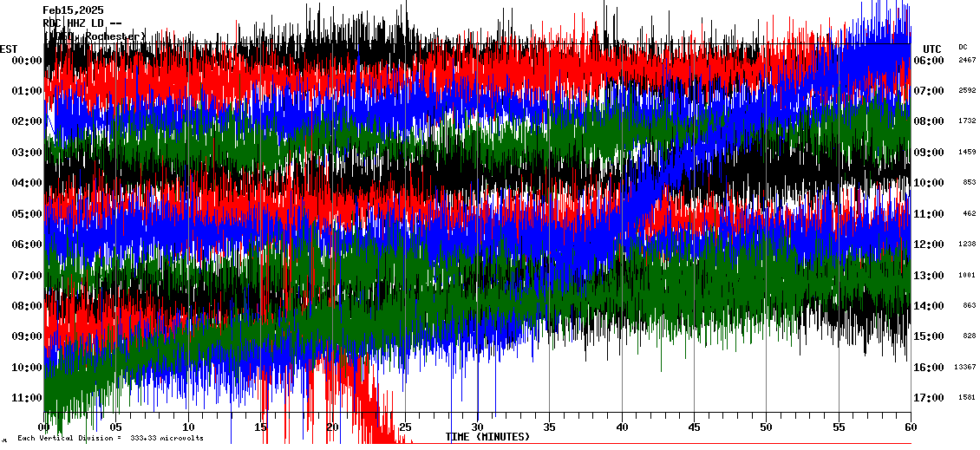Click the 60 minute tick label
This screenshot has width=980, height=450.
[910, 427]
